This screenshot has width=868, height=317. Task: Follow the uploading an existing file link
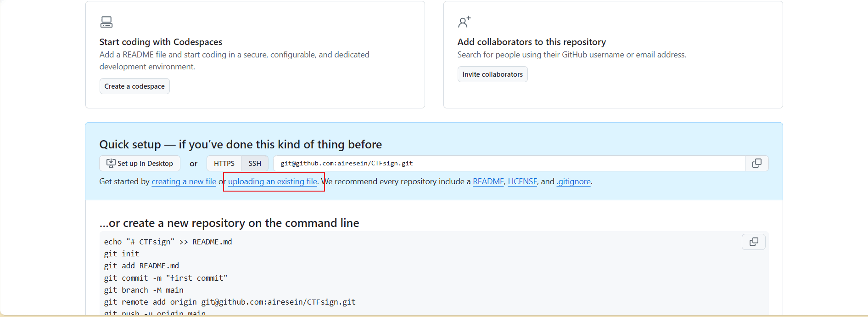click(272, 181)
